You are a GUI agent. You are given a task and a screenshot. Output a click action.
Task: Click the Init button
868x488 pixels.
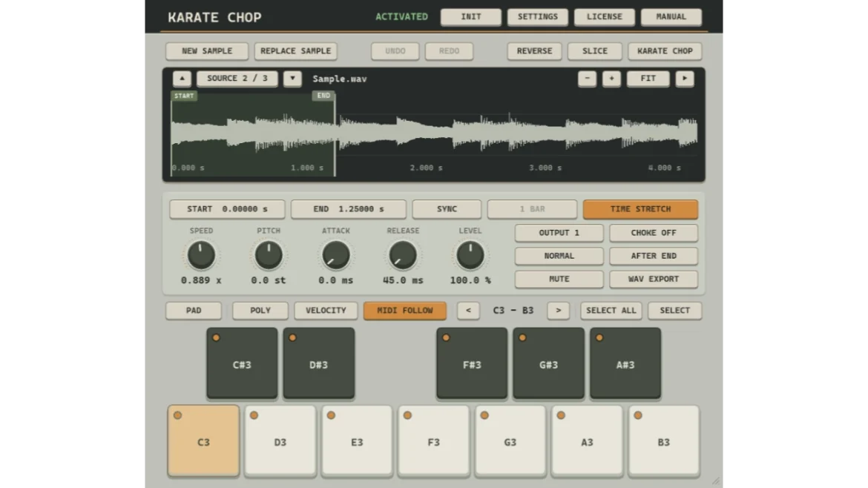click(471, 16)
